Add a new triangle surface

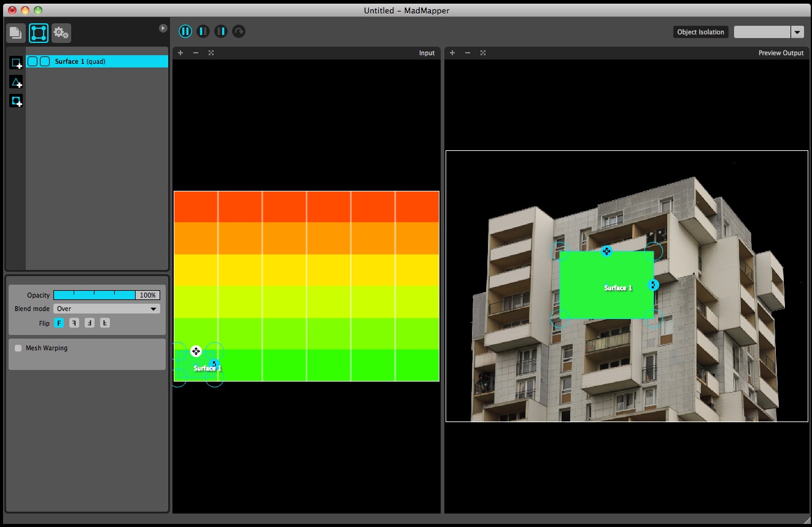[x=16, y=82]
